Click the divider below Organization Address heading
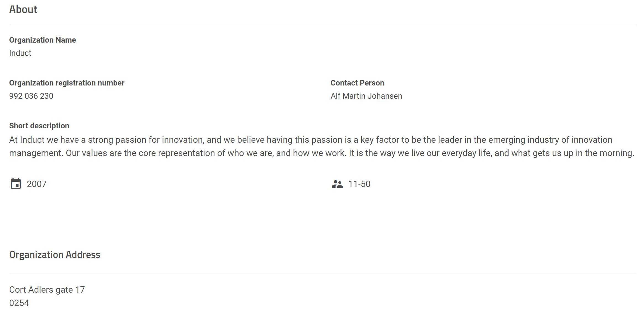This screenshot has width=644, height=309. click(x=322, y=274)
